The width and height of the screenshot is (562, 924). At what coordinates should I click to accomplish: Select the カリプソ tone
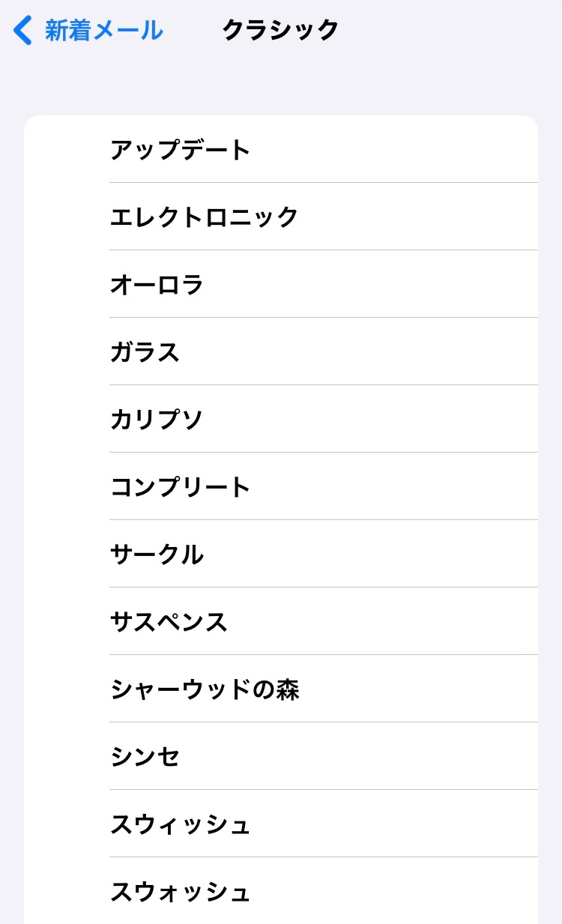point(157,420)
